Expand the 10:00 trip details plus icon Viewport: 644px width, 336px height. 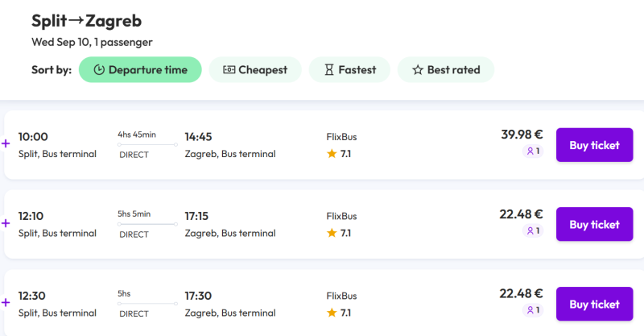[x=6, y=143]
